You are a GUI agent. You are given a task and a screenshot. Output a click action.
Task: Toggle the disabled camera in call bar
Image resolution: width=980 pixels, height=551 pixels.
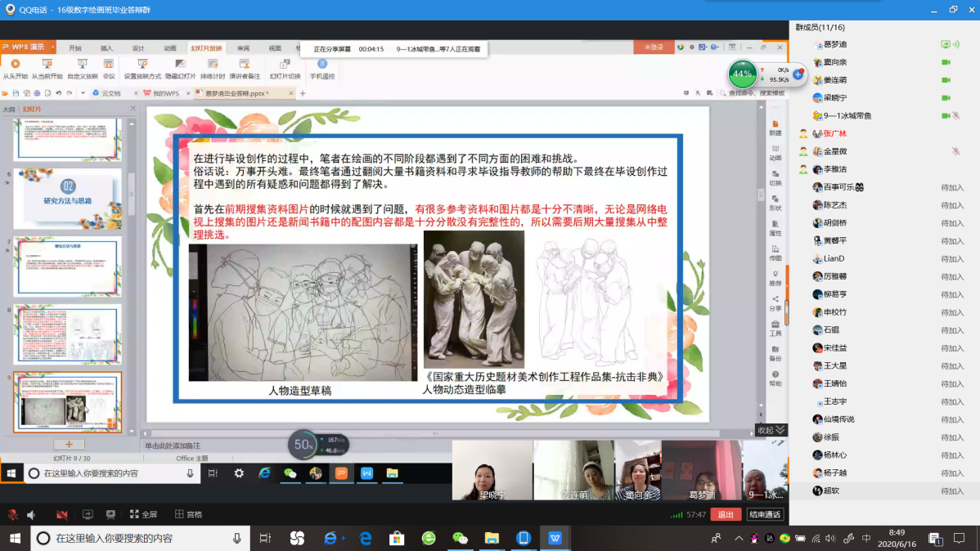coord(61,514)
